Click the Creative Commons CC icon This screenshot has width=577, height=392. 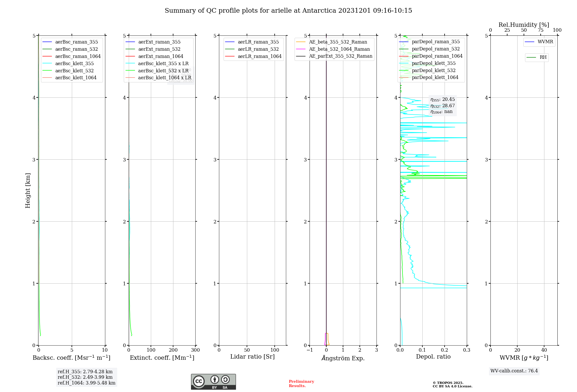[x=199, y=381]
